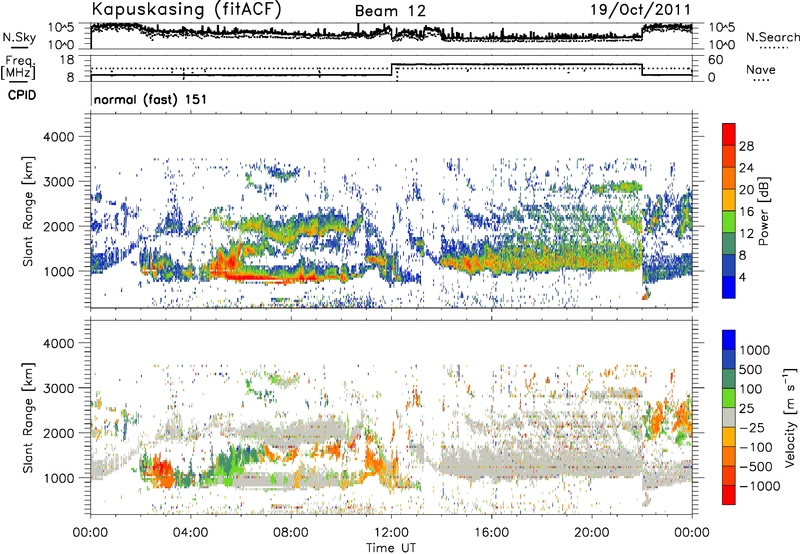Click the frequency step-up near 12:00
This screenshot has width=800, height=554.
point(391,69)
